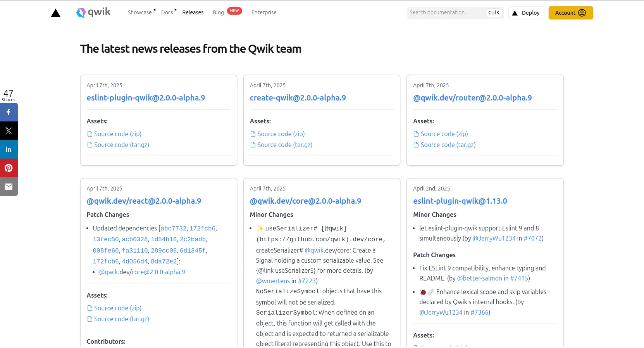Click the NEW badge next to Blog

click(x=234, y=11)
